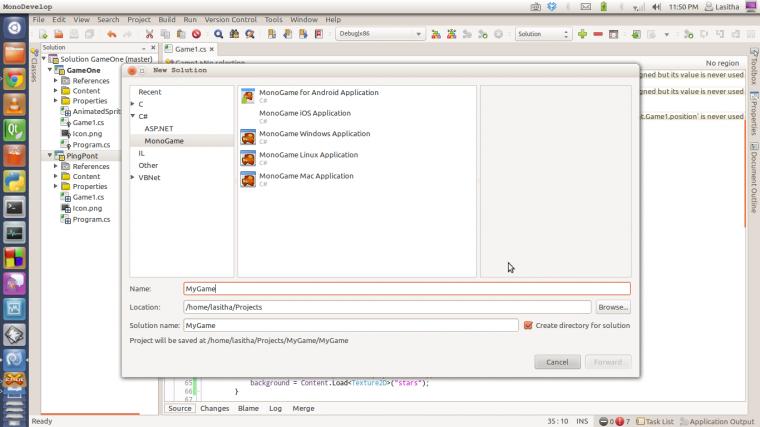Click the Dropbox tray icon
This screenshot has width=760, height=427.
(552, 7)
